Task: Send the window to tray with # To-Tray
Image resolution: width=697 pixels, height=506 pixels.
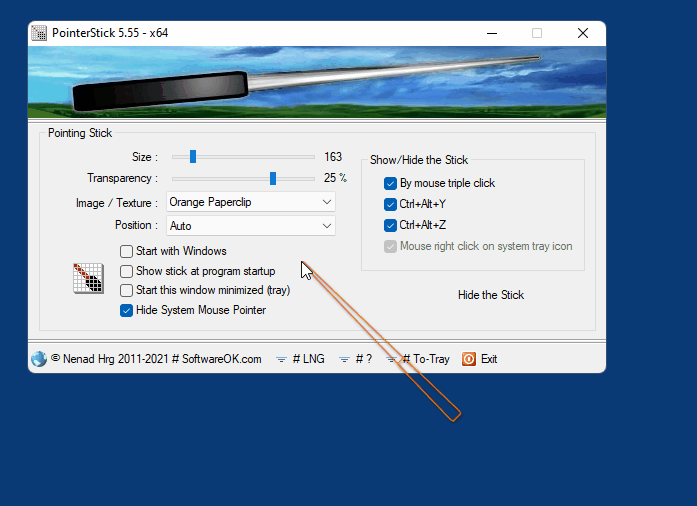Action: click(x=426, y=359)
